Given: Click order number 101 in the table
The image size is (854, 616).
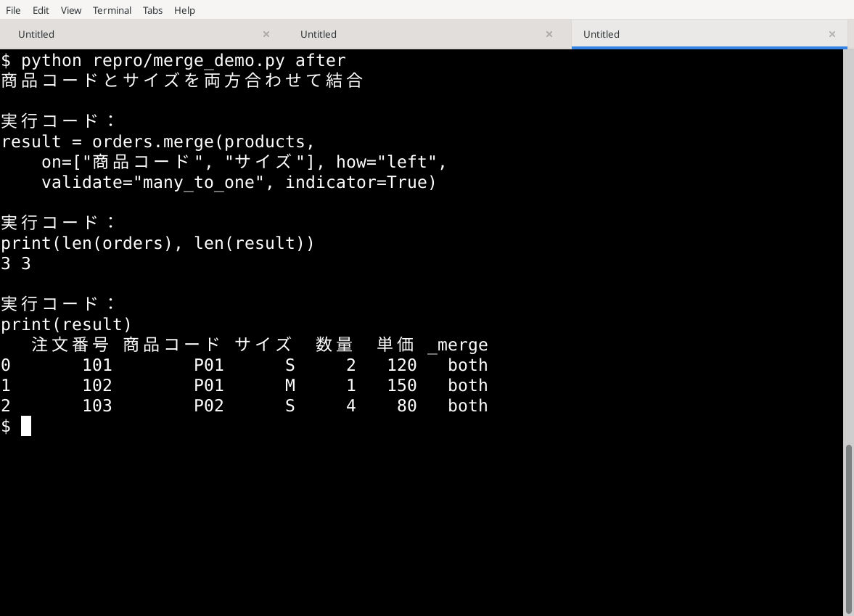Looking at the screenshot, I should [x=97, y=365].
